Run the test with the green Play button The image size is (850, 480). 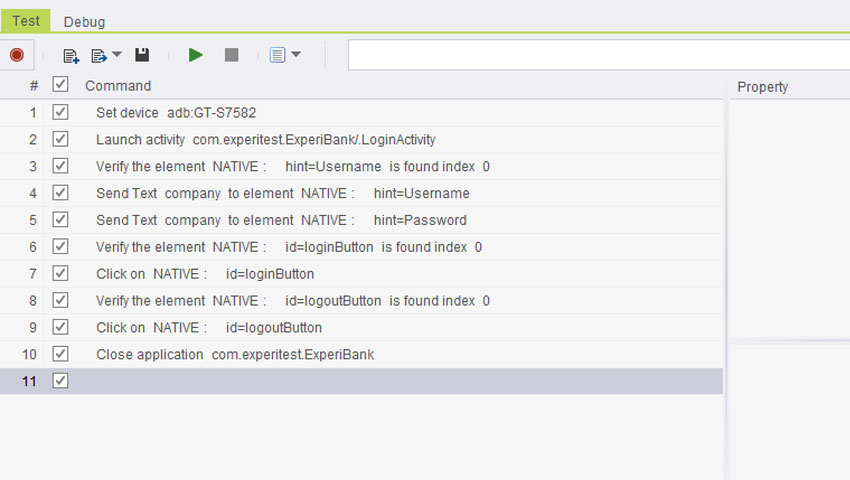[196, 55]
